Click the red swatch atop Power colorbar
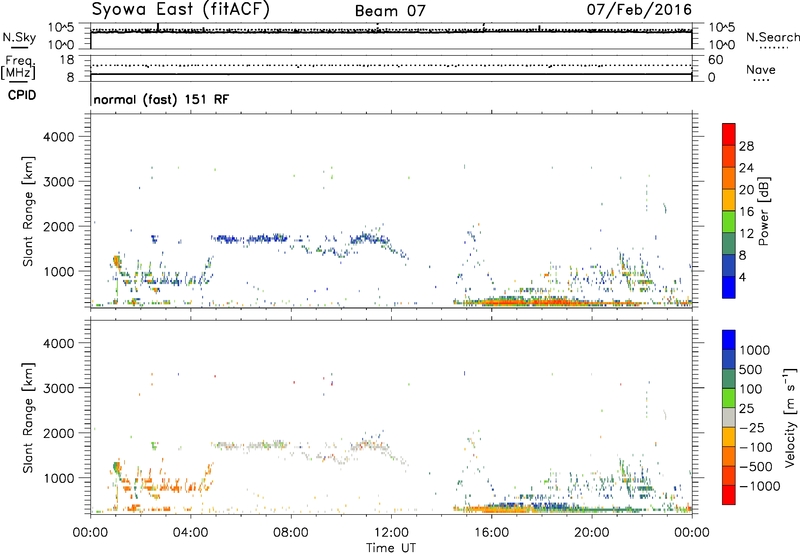 pyautogui.click(x=729, y=134)
